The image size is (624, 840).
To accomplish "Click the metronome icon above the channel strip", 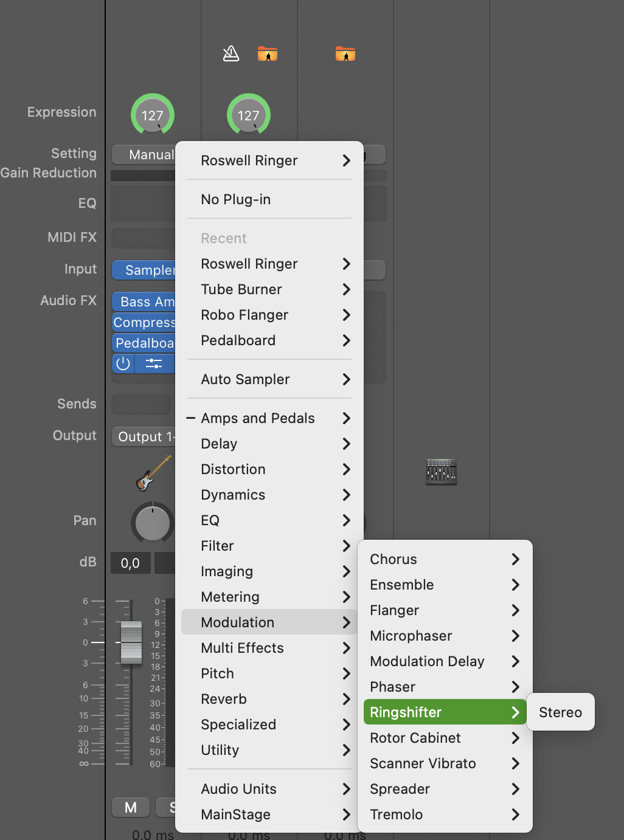I will tap(231, 54).
